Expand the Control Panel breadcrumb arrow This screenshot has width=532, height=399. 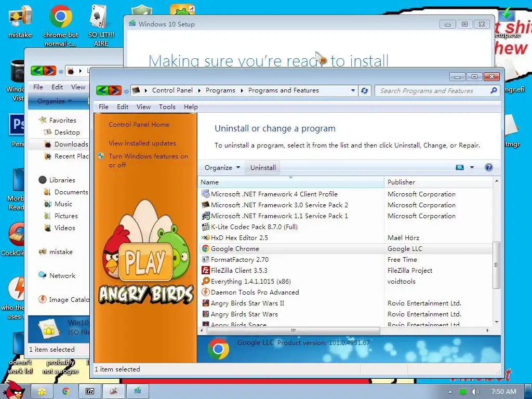click(x=199, y=90)
